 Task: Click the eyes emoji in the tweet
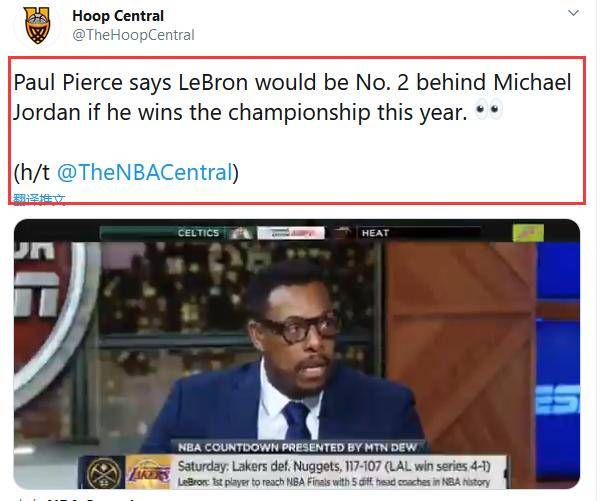point(489,110)
